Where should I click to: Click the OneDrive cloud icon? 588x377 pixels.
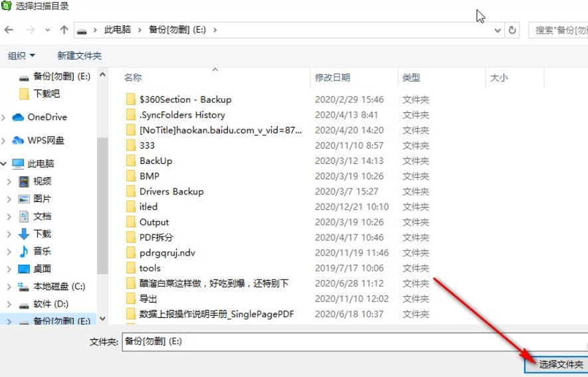coord(18,117)
